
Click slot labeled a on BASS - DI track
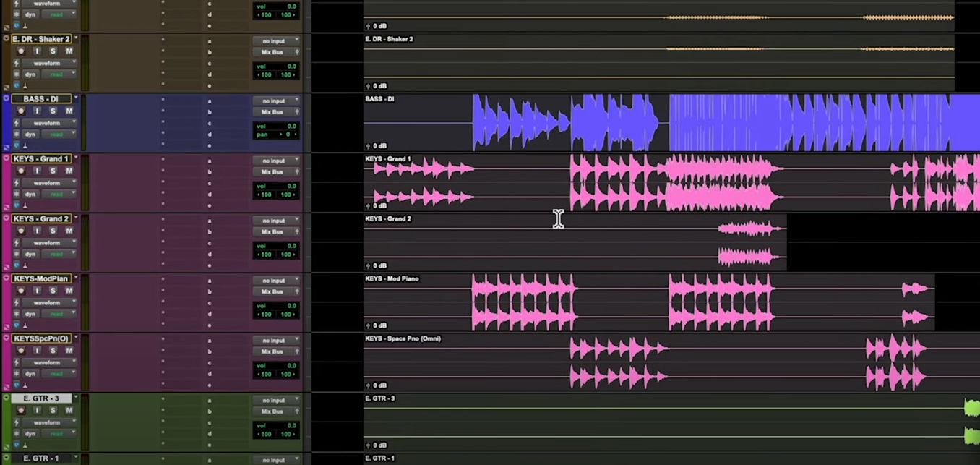[x=210, y=101]
